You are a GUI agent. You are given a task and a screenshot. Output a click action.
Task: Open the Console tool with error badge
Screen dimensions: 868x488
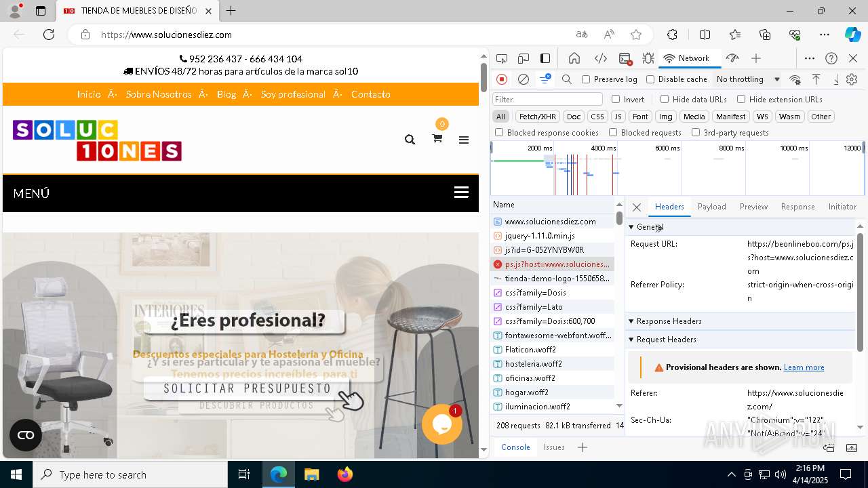coord(625,58)
